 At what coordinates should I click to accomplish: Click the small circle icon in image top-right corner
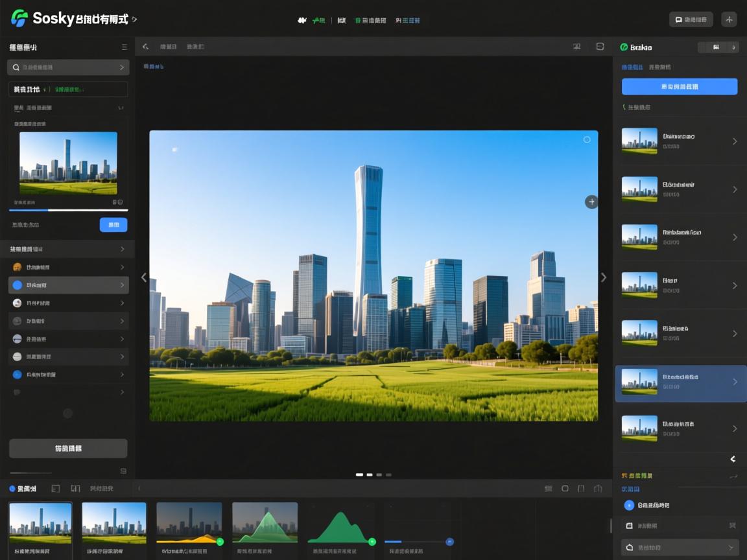pyautogui.click(x=587, y=139)
